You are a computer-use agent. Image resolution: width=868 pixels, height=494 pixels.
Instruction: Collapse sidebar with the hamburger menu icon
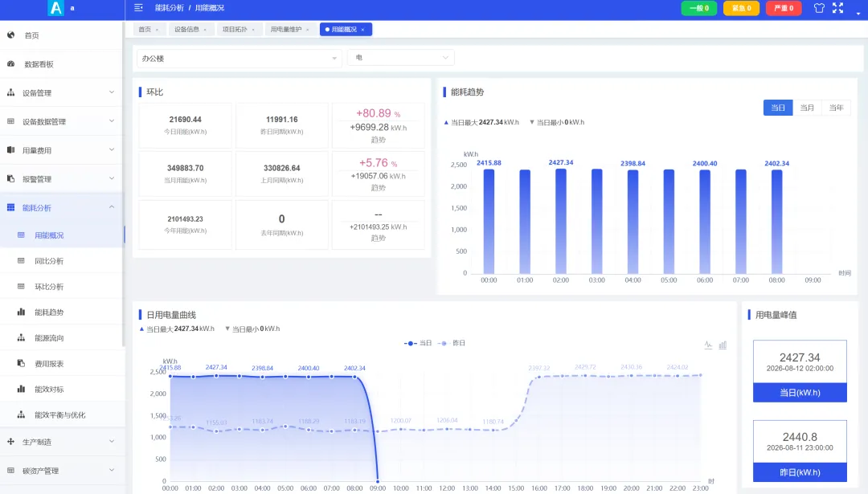138,8
